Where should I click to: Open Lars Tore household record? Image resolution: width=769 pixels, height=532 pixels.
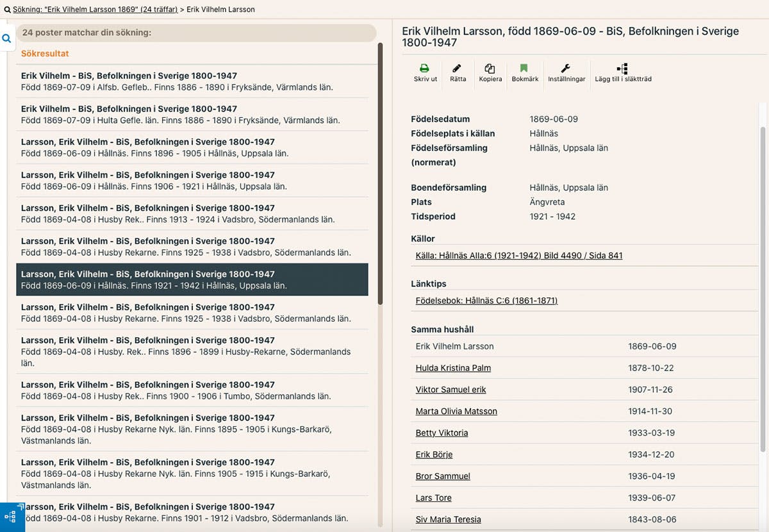(433, 498)
